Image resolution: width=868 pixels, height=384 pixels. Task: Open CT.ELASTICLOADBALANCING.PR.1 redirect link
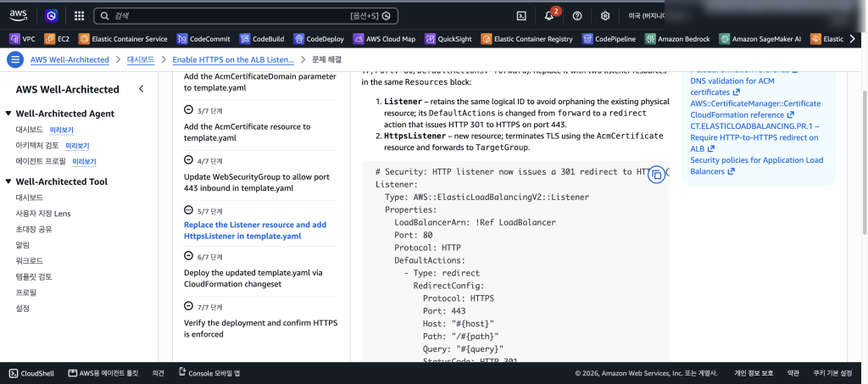coord(755,137)
